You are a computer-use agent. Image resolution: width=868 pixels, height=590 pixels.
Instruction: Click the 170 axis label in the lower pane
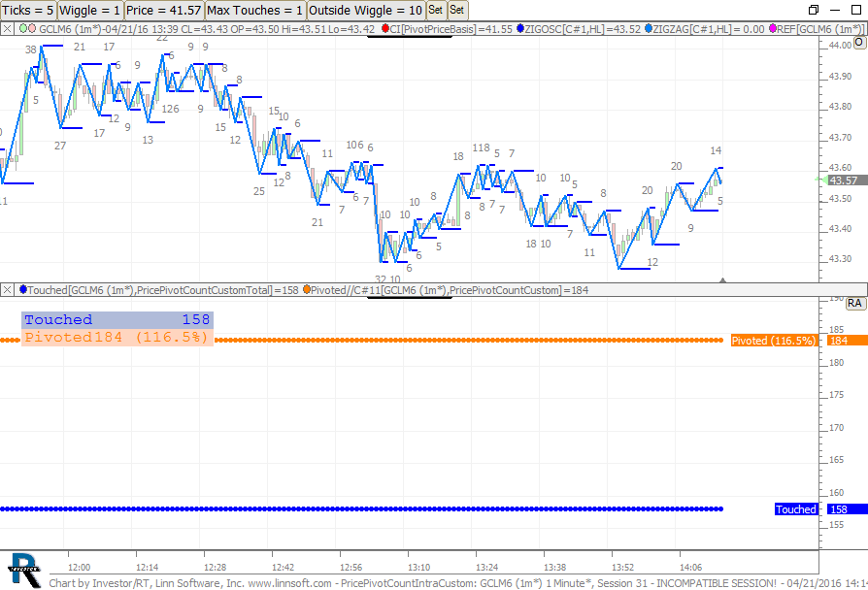[837, 427]
